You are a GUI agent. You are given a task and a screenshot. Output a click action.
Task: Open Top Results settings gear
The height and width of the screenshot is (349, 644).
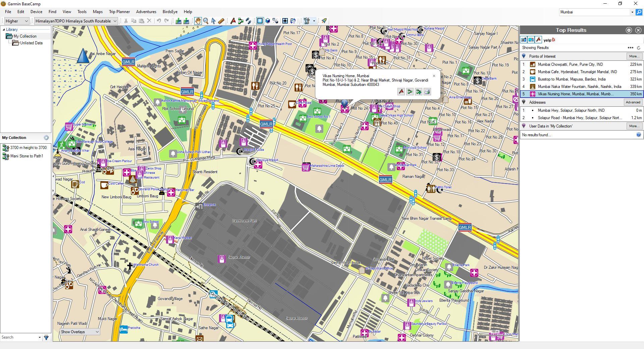click(629, 30)
